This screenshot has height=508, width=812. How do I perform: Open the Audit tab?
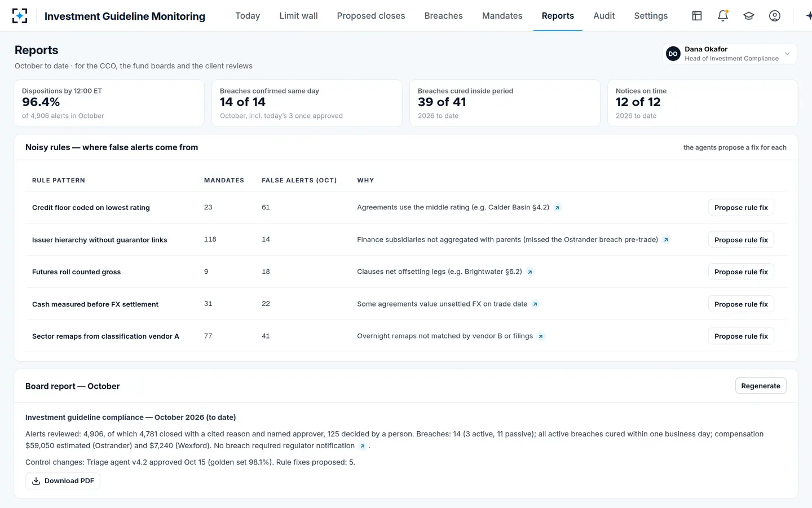click(x=604, y=16)
